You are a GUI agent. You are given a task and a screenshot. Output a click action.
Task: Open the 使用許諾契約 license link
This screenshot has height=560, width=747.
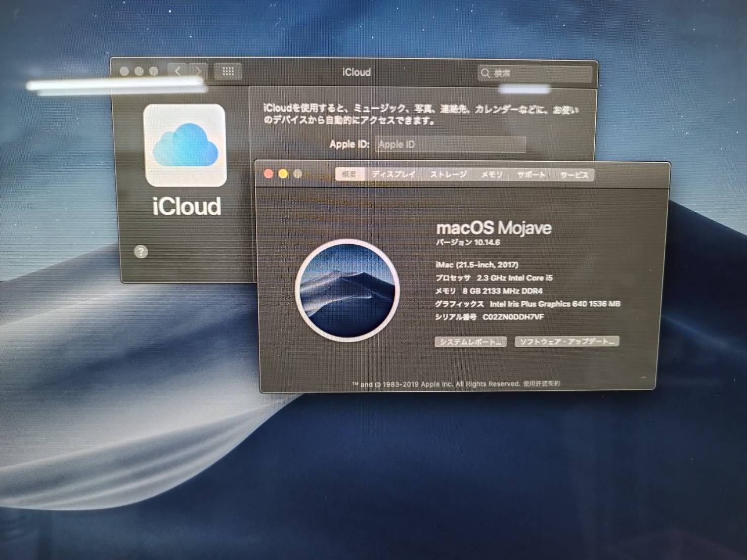point(542,384)
